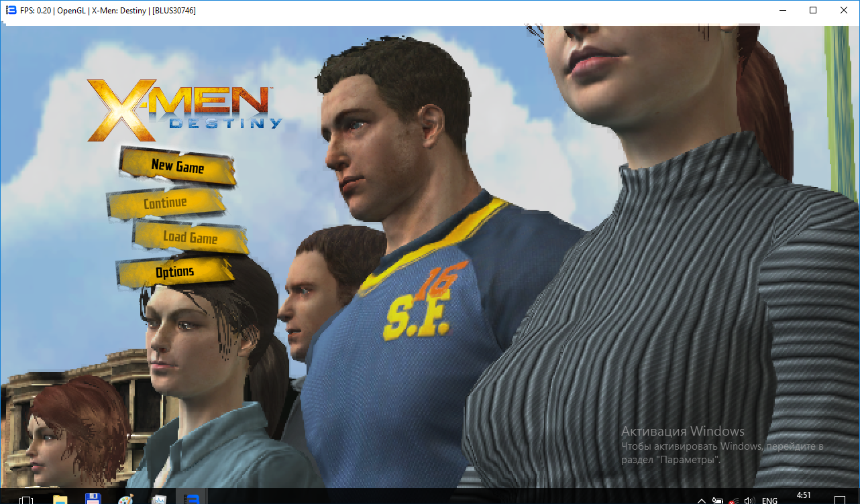Start a New Game from the menu
The image size is (860, 504).
[178, 166]
